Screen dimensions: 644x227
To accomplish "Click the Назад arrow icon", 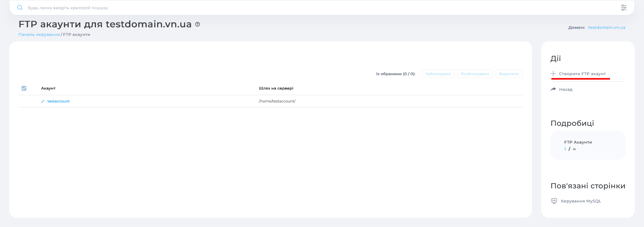I will (x=553, y=89).
